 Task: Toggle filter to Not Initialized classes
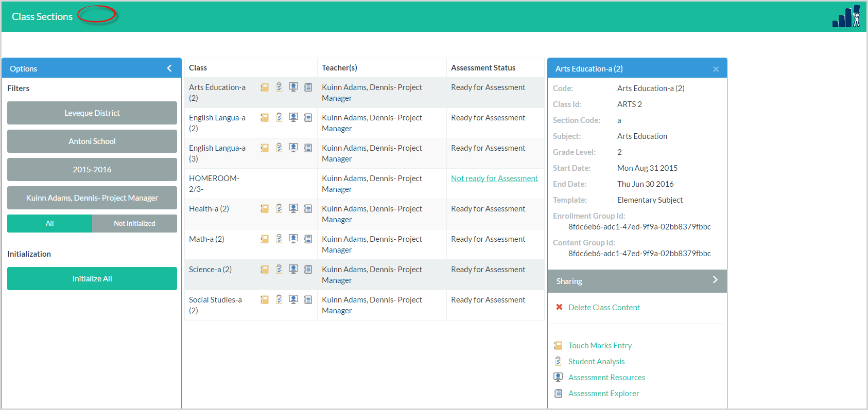pyautogui.click(x=134, y=224)
